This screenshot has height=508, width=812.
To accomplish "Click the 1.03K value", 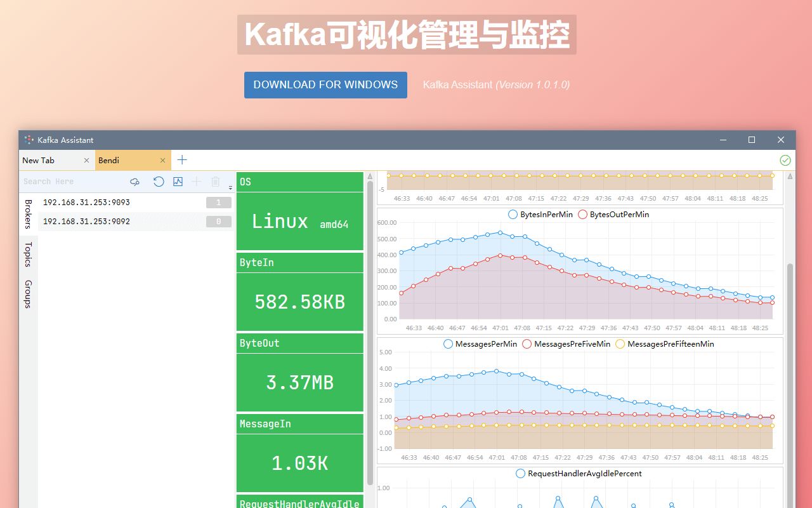I will click(x=300, y=464).
